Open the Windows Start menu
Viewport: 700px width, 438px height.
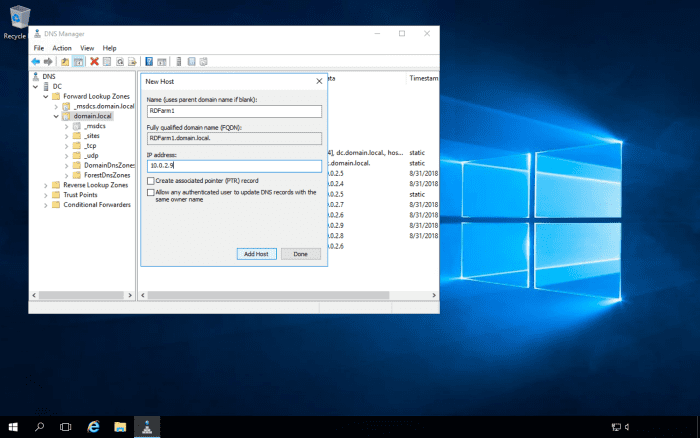point(13,427)
